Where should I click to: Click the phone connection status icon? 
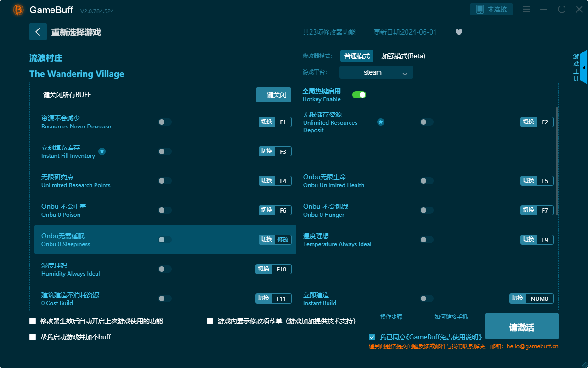(x=480, y=9)
